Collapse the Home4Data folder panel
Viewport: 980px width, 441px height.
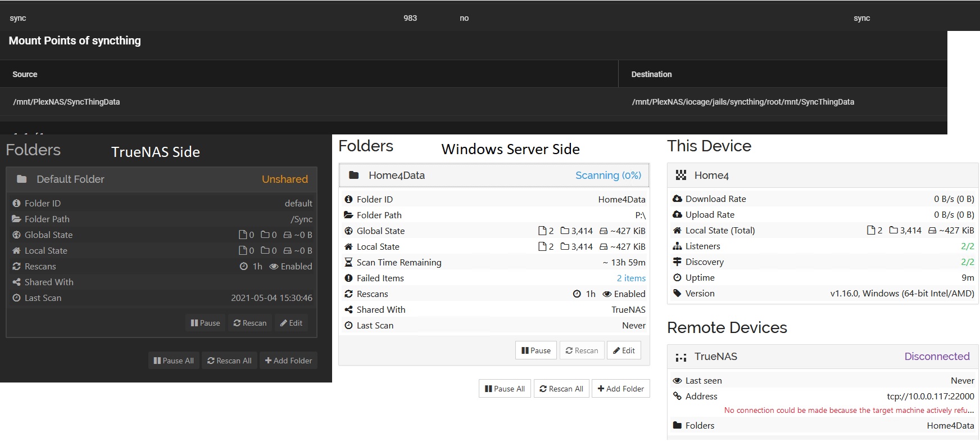coord(493,175)
